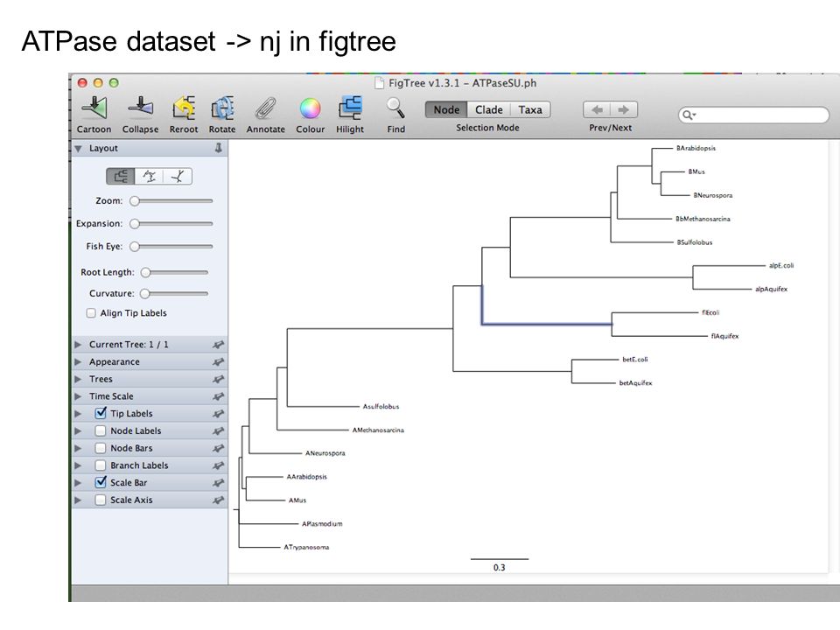
Task: Click the Hilight tool icon
Action: (350, 108)
